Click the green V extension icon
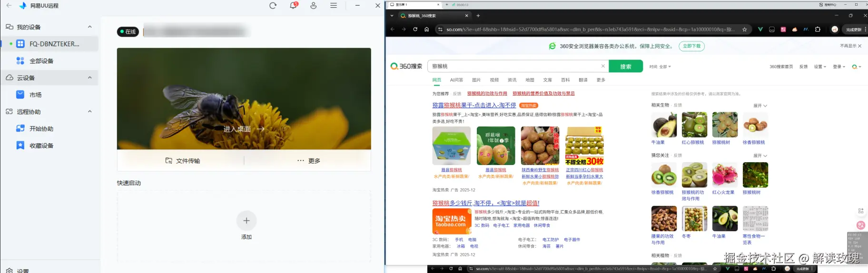This screenshot has height=273, width=868. pyautogui.click(x=760, y=29)
